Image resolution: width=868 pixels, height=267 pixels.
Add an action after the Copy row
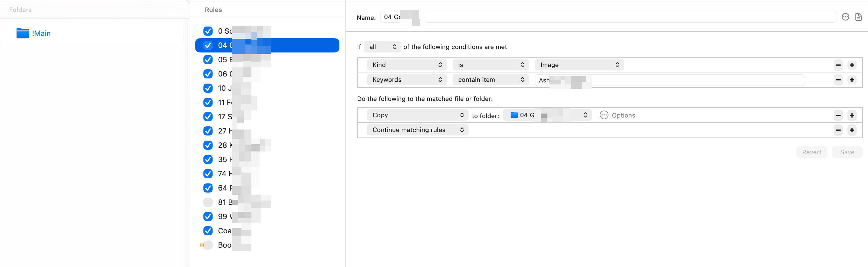(852, 115)
